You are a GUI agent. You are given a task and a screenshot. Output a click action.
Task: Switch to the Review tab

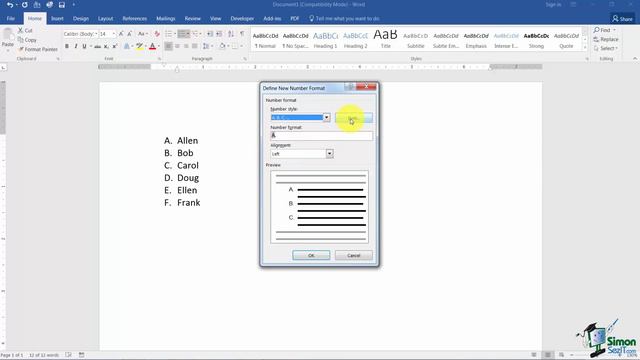(x=193, y=18)
